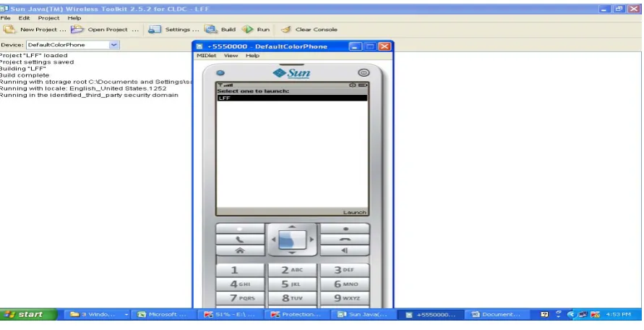Switch to the +5550000 emulator taskbar item
The height and width of the screenshot is (330, 644).
(x=432, y=315)
